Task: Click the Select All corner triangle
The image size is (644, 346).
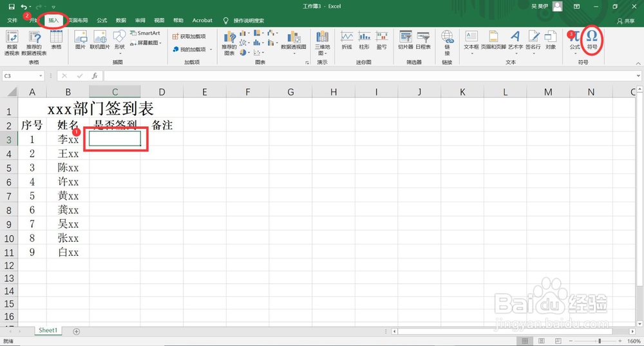Action: point(12,91)
